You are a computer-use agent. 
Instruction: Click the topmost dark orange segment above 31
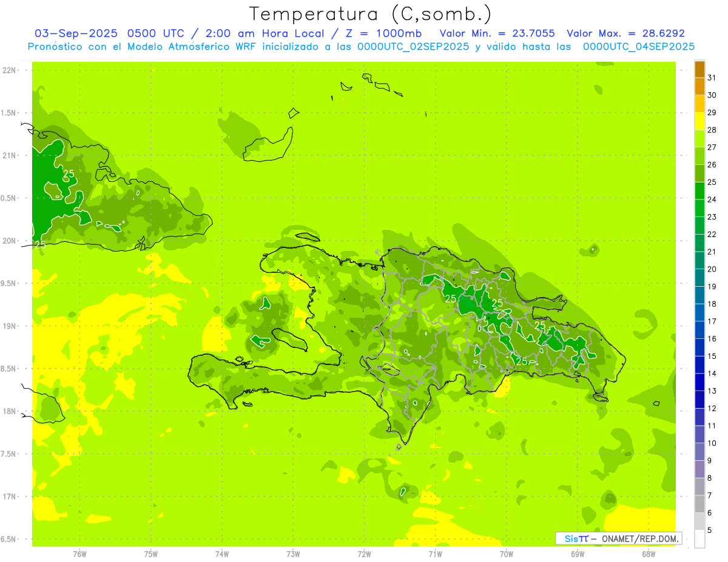(x=699, y=70)
